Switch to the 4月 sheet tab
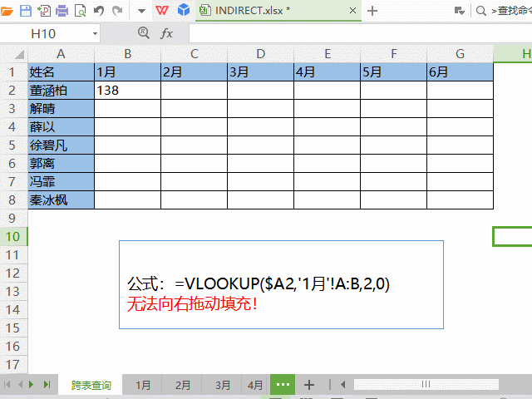Image resolution: width=532 pixels, height=399 pixels. (x=255, y=385)
